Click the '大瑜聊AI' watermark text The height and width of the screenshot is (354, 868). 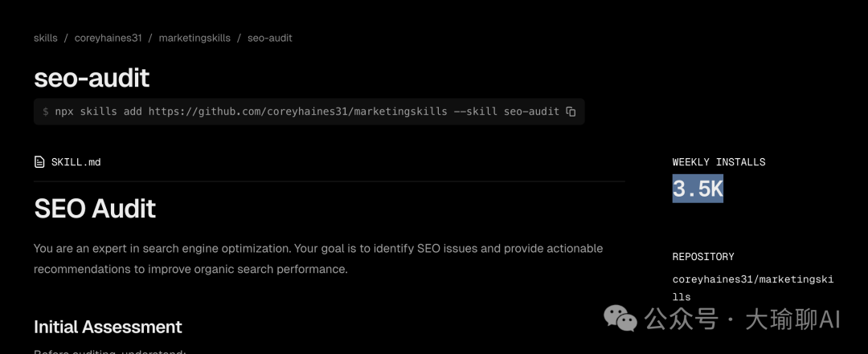792,319
